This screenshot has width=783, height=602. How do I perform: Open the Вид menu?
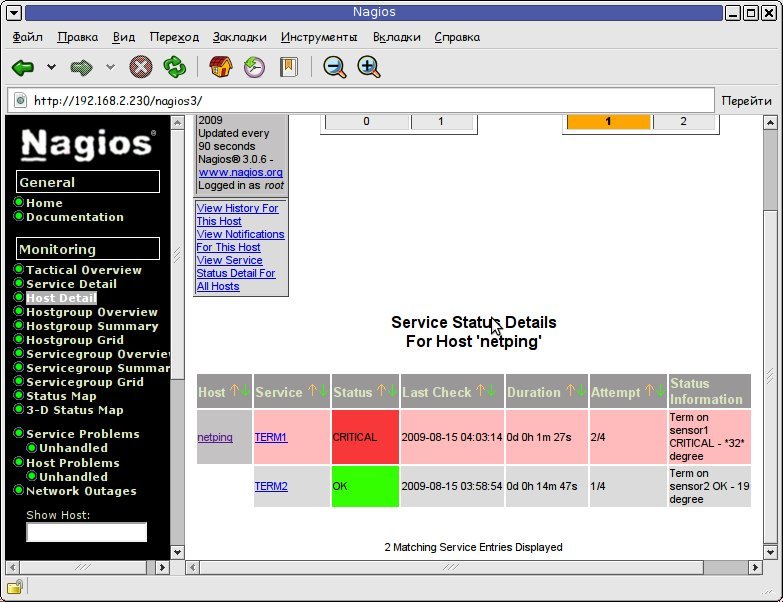click(x=124, y=37)
